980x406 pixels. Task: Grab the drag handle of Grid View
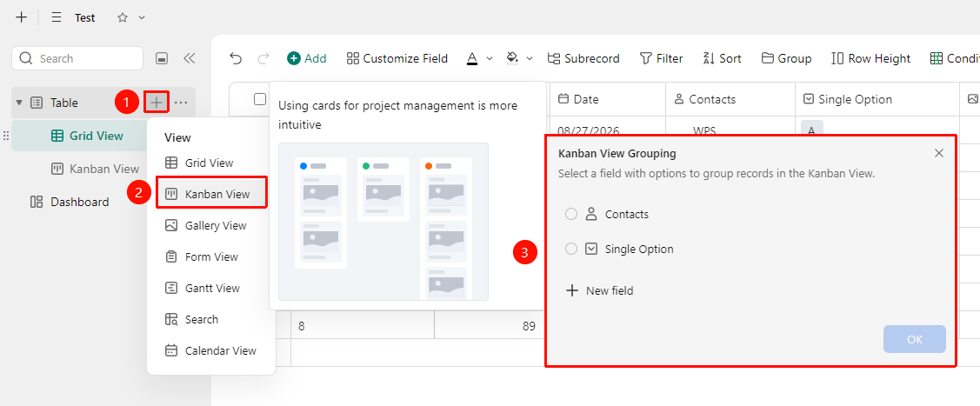point(6,136)
